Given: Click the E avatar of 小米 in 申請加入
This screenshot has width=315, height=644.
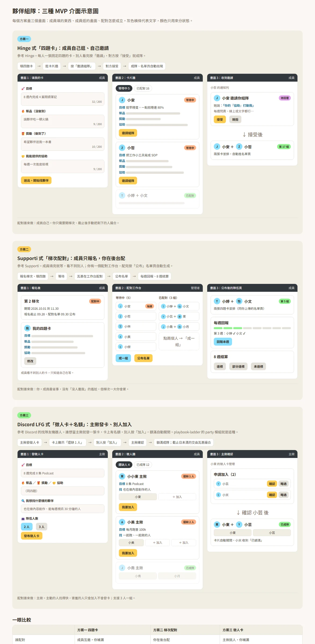Looking at the screenshot, I should click(219, 495).
